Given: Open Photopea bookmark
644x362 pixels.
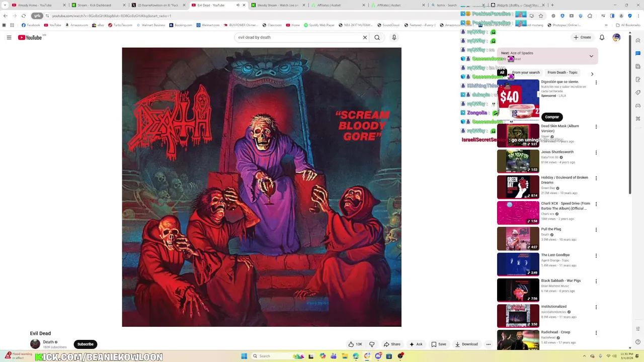Looking at the screenshot, I should click(x=563, y=25).
